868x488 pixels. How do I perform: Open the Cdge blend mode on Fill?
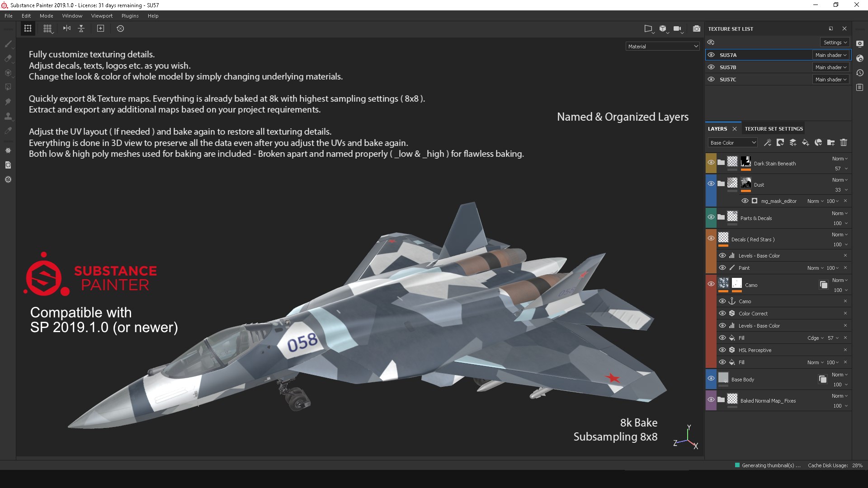(x=815, y=338)
